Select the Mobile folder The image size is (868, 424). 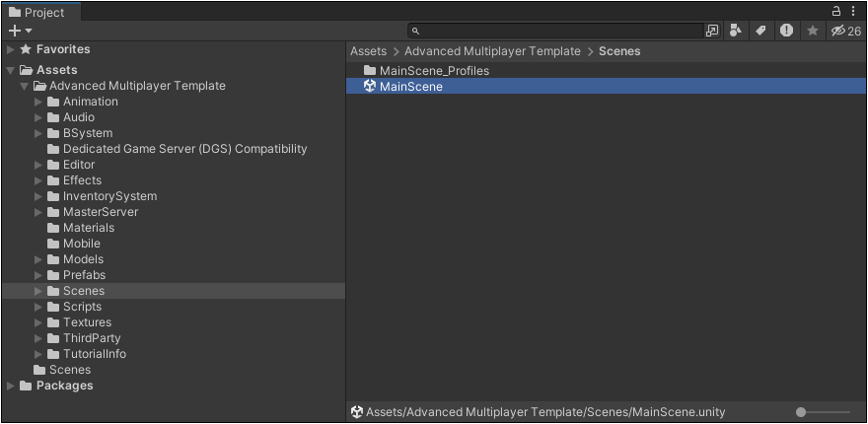click(x=174, y=244)
